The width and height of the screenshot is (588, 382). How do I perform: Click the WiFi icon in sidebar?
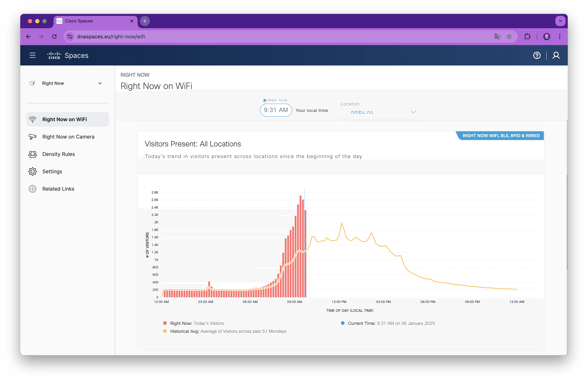coord(33,119)
